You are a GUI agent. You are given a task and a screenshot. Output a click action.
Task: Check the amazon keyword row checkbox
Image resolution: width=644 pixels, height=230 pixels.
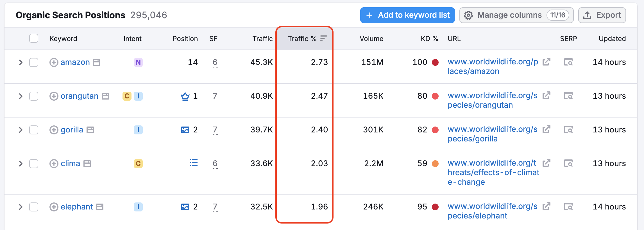(34, 62)
